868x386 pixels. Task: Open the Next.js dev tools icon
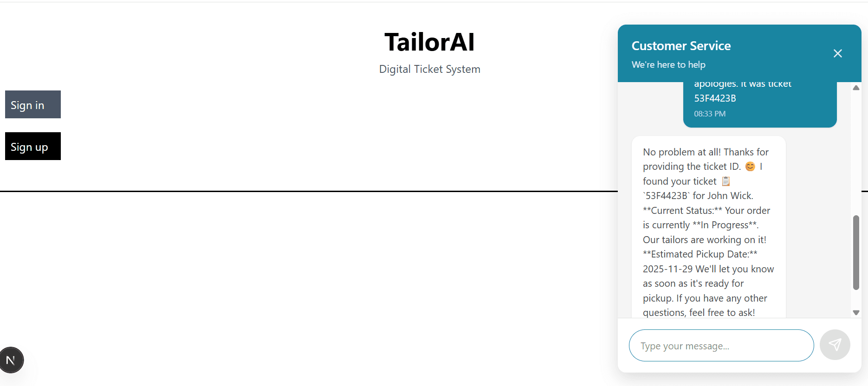tap(11, 360)
